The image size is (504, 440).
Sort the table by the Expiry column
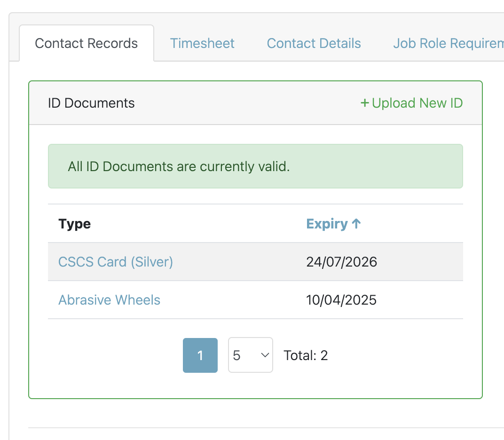click(329, 224)
